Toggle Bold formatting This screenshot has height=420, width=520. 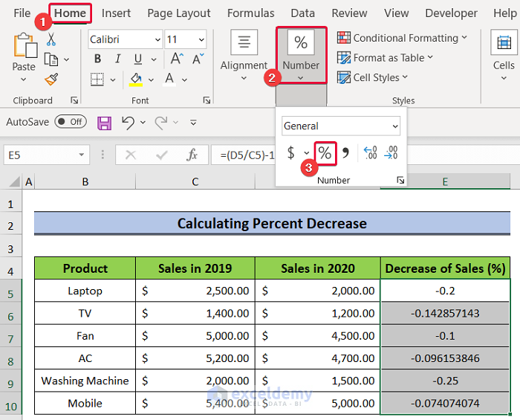(98, 59)
